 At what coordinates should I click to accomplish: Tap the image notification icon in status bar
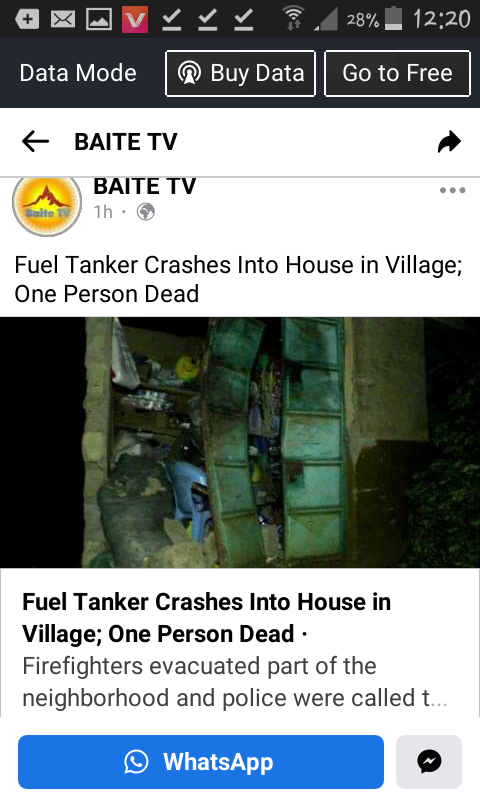coord(99,19)
